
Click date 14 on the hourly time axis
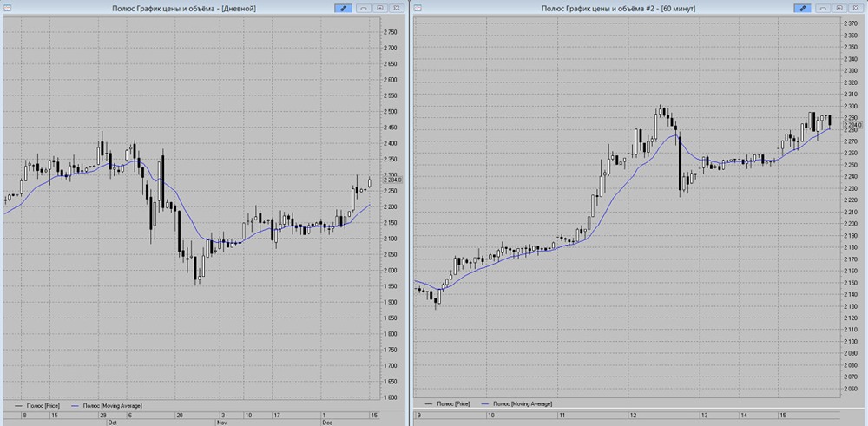[x=744, y=415]
